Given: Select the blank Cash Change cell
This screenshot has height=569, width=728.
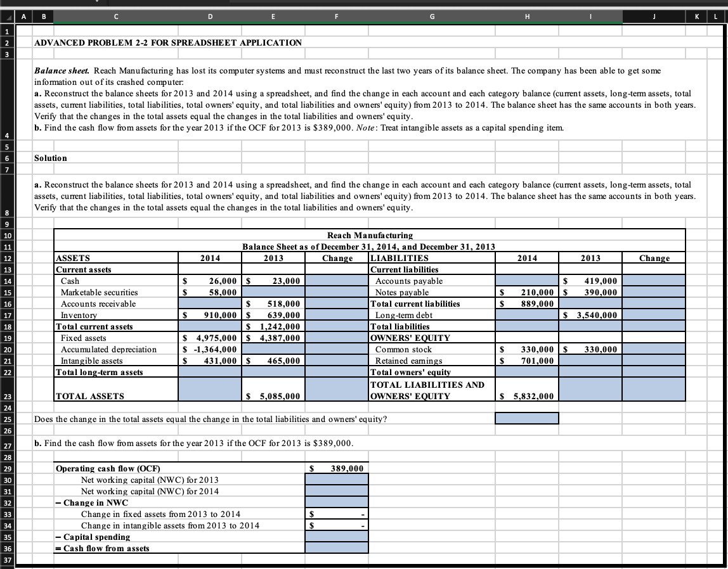Looking at the screenshot, I should [337, 281].
